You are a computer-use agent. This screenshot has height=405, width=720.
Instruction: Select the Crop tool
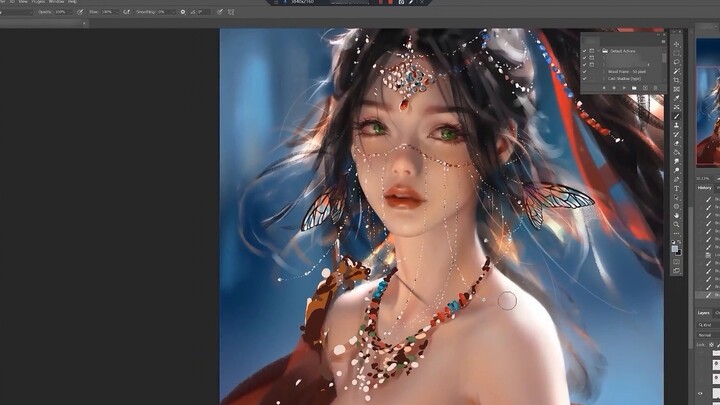point(676,80)
